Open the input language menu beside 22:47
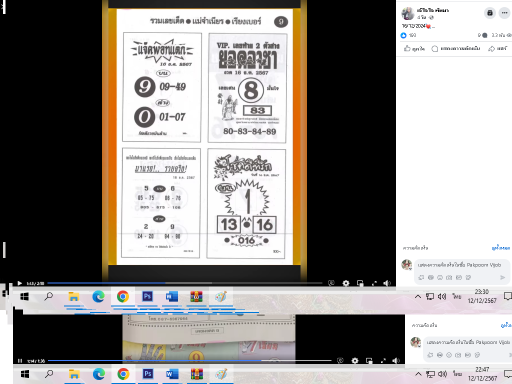Image resolution: width=512 pixels, height=384 pixels. pyautogui.click(x=457, y=374)
